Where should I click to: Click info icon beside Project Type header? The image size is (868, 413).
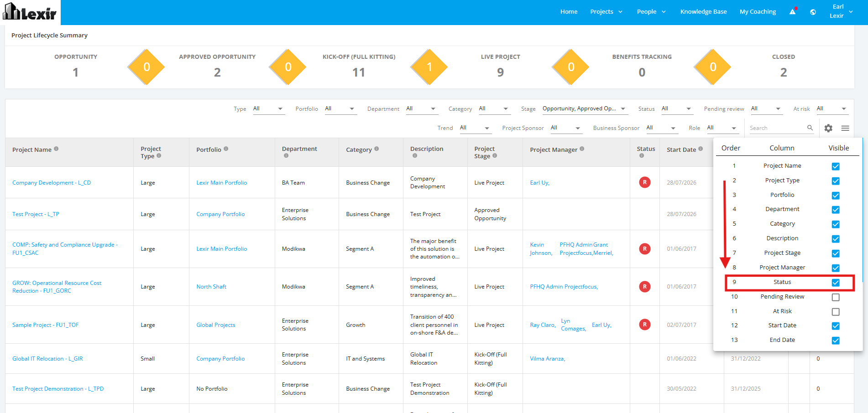[x=159, y=155]
